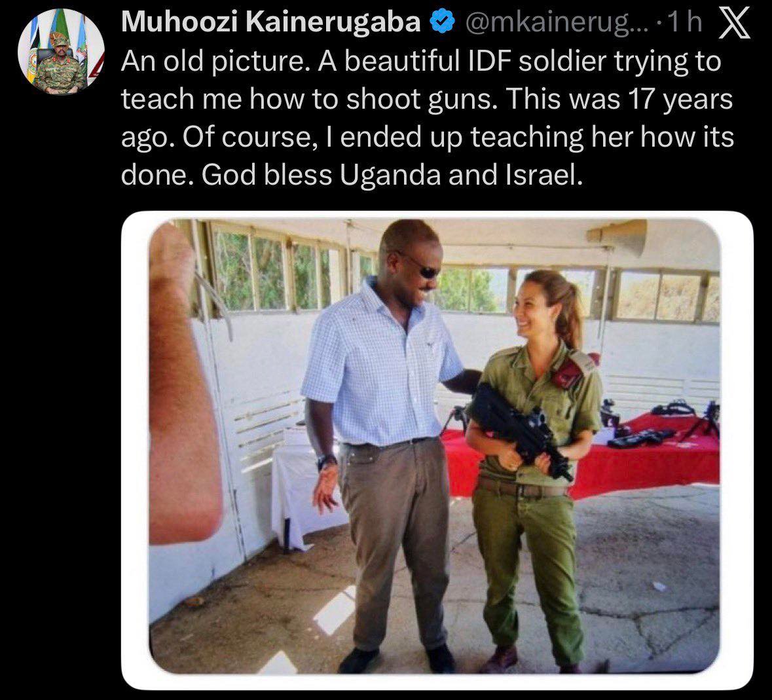The height and width of the screenshot is (700, 772).
Task: Click the word 'Uganda' in the tweet
Action: click(390, 175)
